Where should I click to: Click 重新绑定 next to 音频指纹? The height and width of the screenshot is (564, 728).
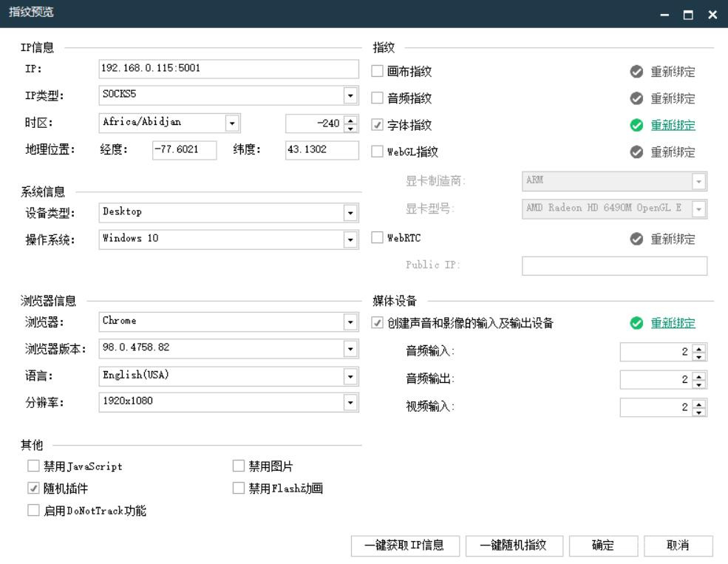click(673, 98)
